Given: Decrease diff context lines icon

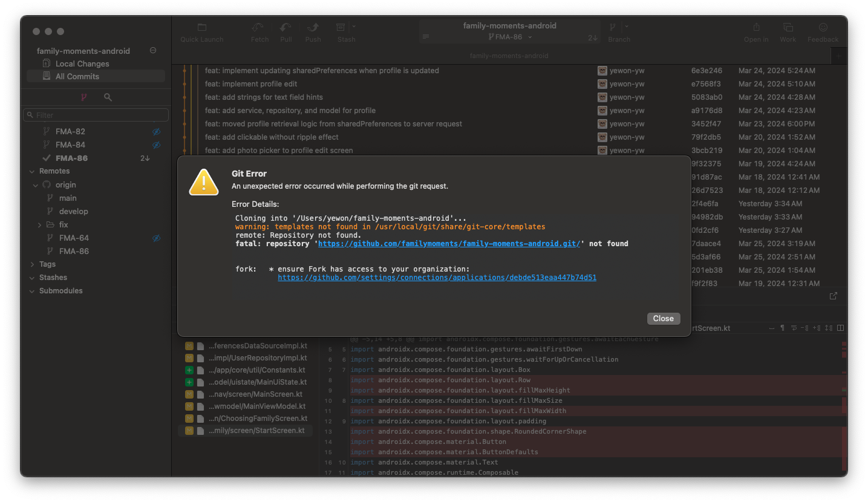Looking at the screenshot, I should click(x=805, y=328).
